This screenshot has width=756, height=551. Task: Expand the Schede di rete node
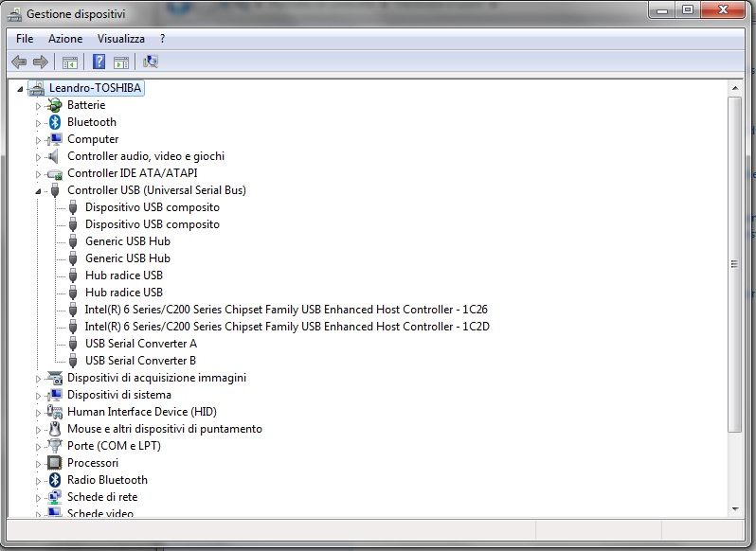(x=38, y=498)
